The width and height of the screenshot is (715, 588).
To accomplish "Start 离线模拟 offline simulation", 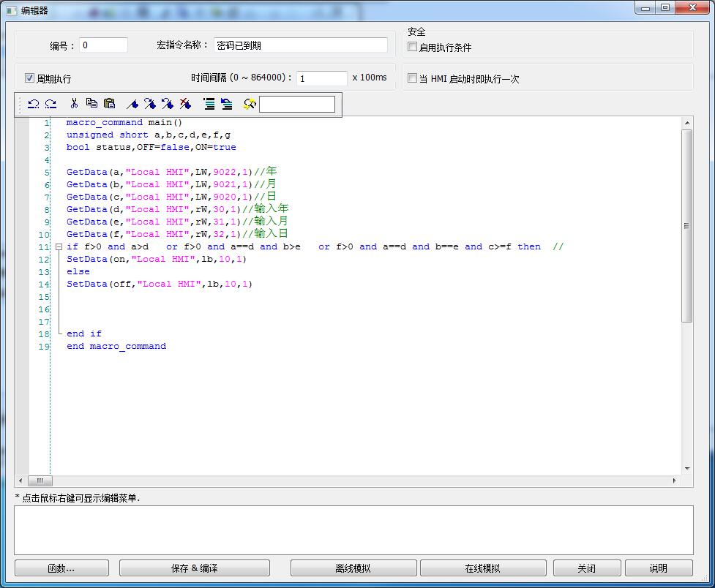I will [353, 568].
